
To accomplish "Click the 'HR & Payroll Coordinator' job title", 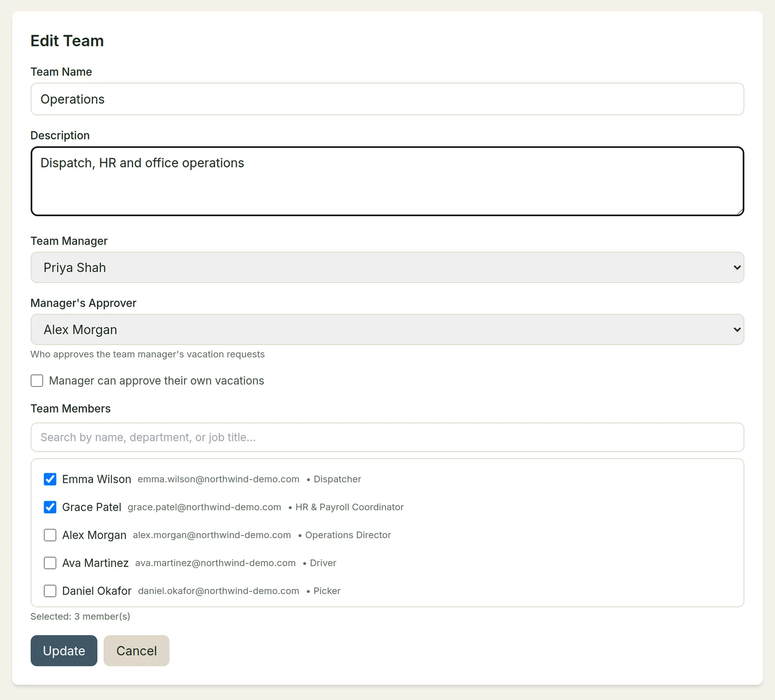I will pyautogui.click(x=349, y=507).
